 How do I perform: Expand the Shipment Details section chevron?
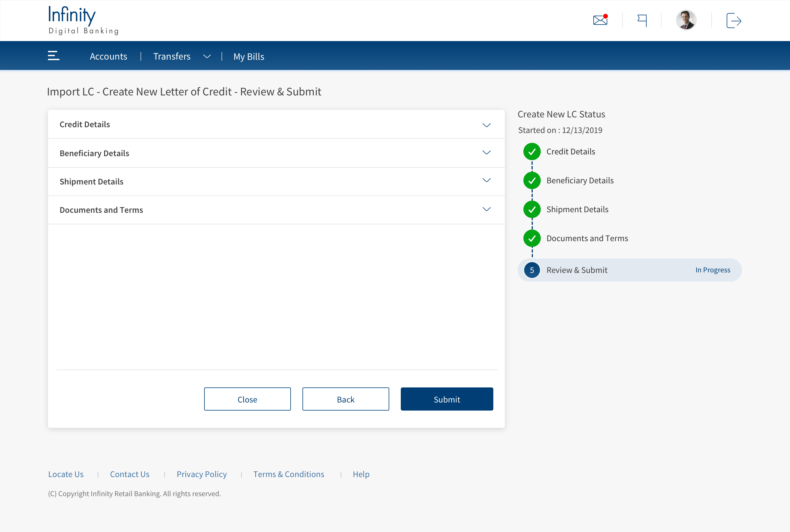(x=486, y=180)
